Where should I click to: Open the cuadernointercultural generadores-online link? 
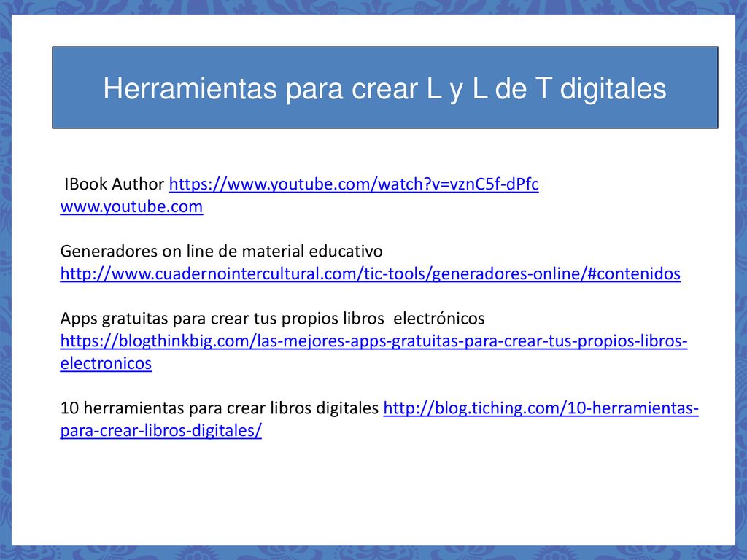(370, 274)
